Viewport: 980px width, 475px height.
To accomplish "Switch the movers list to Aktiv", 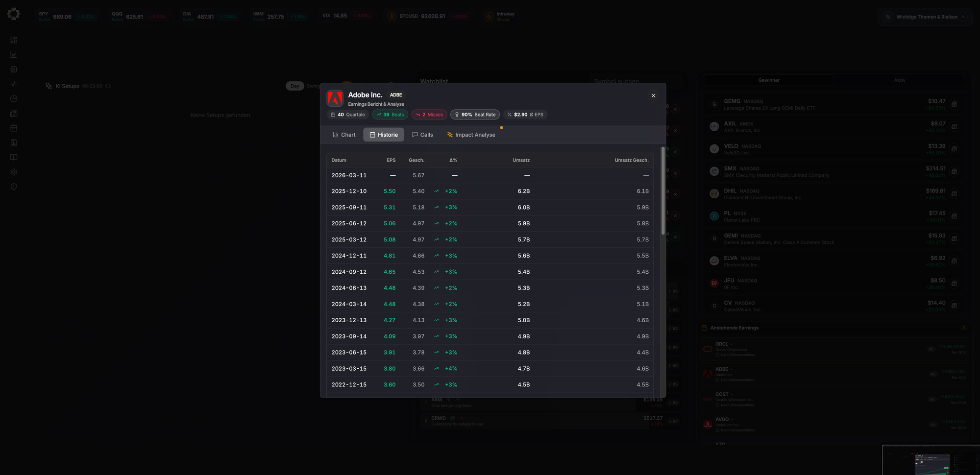I will (899, 80).
